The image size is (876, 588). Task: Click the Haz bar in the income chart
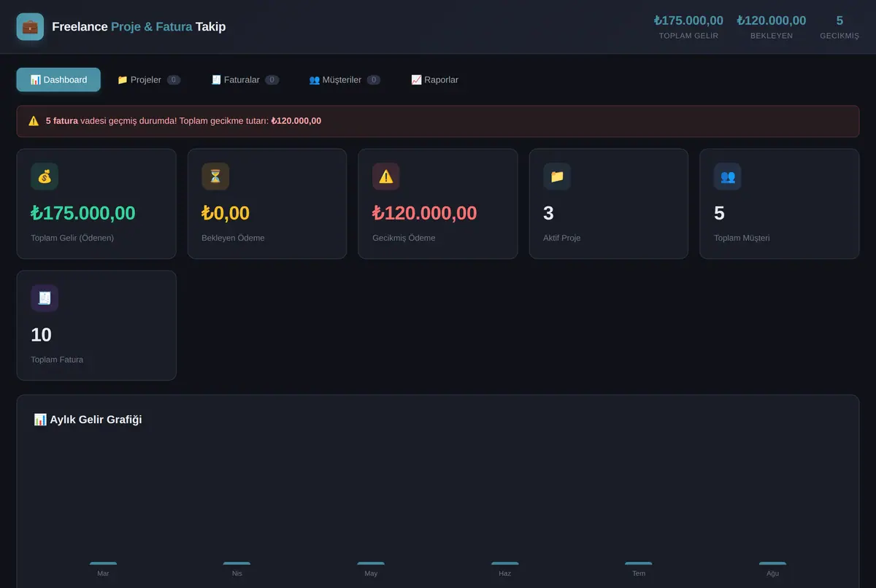(505, 563)
